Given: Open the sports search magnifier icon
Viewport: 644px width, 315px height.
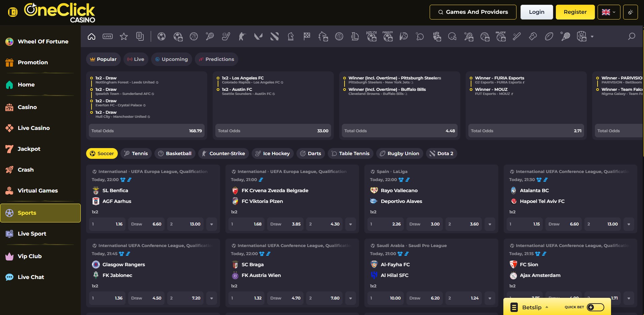Looking at the screenshot, I should pos(632,36).
